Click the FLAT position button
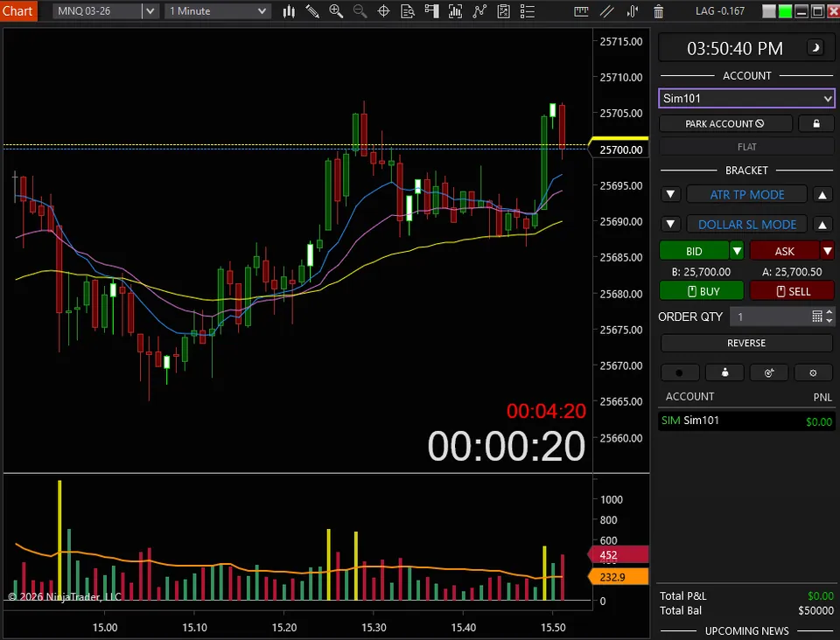Image resolution: width=840 pixels, height=640 pixels. click(x=746, y=147)
